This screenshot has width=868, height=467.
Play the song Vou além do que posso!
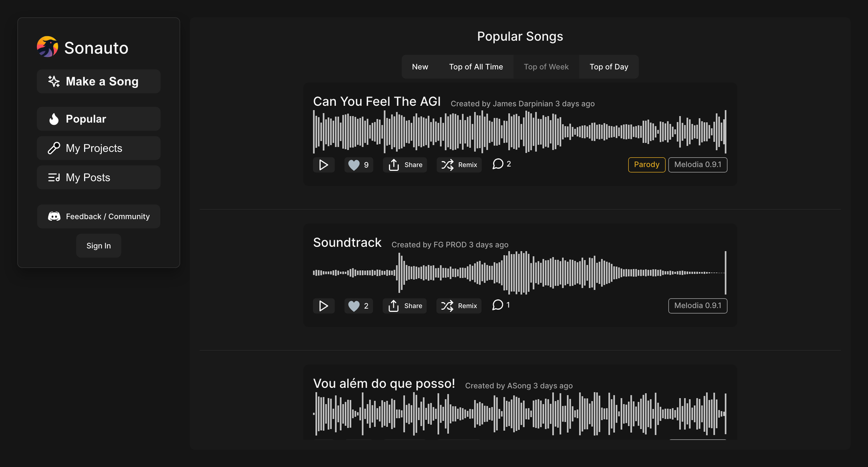pos(324,445)
